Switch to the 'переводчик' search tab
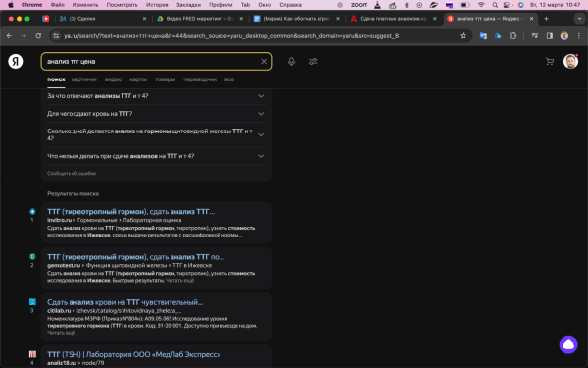Image resolution: width=588 pixels, height=368 pixels. [200, 79]
